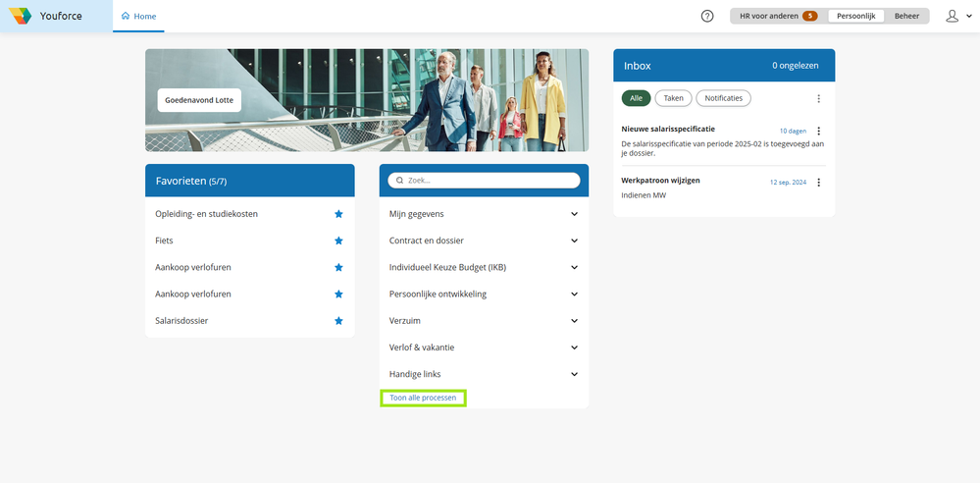Unfavorite the Fiets star icon
Screen dimensions: 980x483
coord(338,241)
